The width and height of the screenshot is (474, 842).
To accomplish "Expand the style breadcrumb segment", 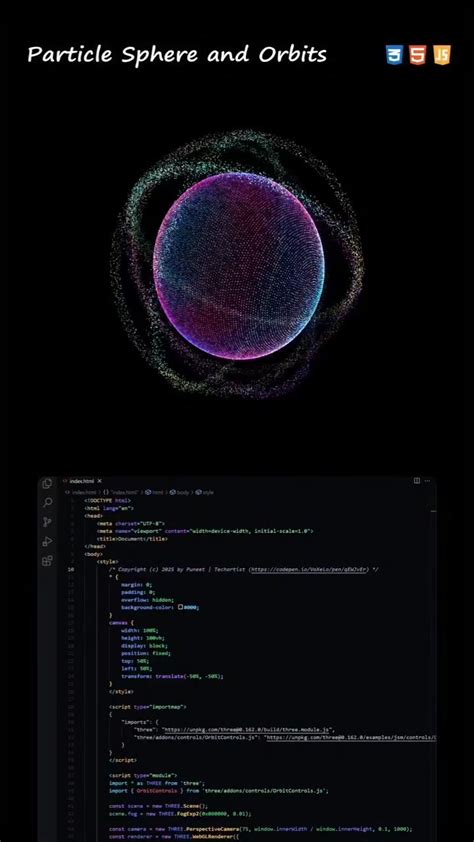I will click(x=205, y=492).
